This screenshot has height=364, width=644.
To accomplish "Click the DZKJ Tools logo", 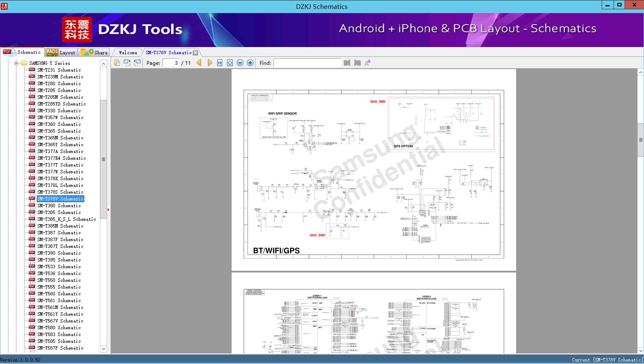I will (x=122, y=29).
